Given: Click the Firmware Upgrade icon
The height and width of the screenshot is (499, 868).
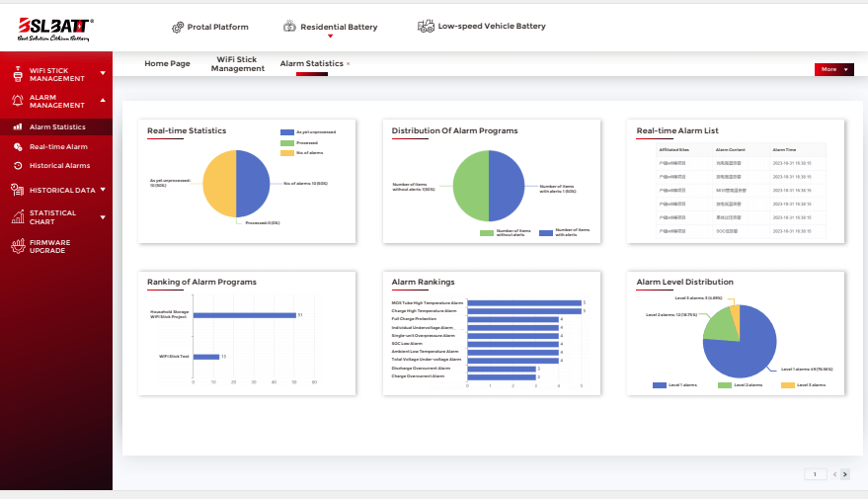Looking at the screenshot, I should [x=18, y=246].
